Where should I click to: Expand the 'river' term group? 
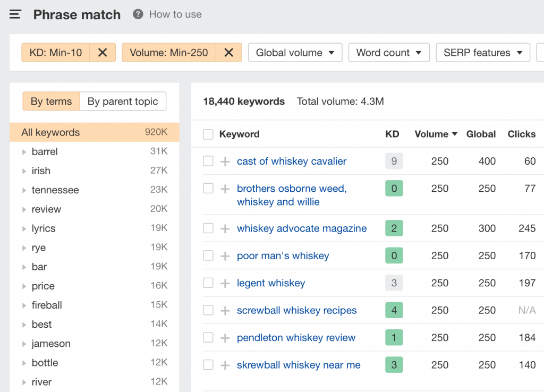[24, 382]
